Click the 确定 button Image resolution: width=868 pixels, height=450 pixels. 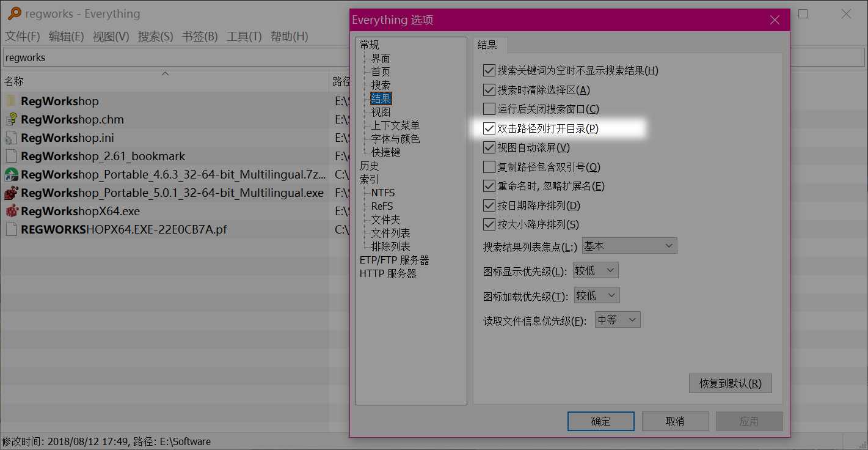600,421
